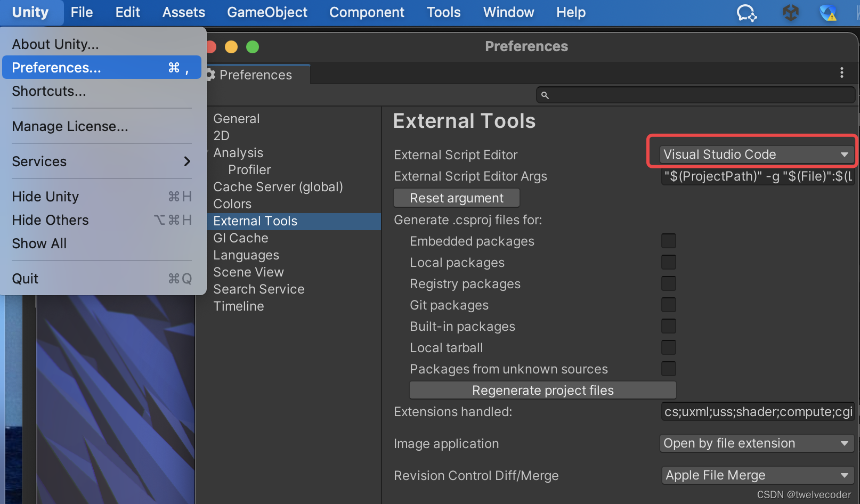Open the Unity Muse chat icon in menu bar
This screenshot has width=860, height=504.
click(x=747, y=12)
